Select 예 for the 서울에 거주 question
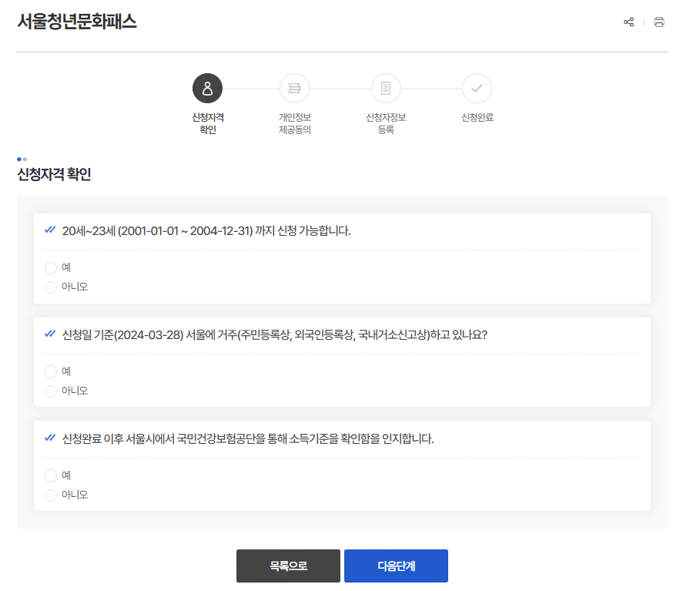This screenshot has width=700, height=591. coord(51,371)
